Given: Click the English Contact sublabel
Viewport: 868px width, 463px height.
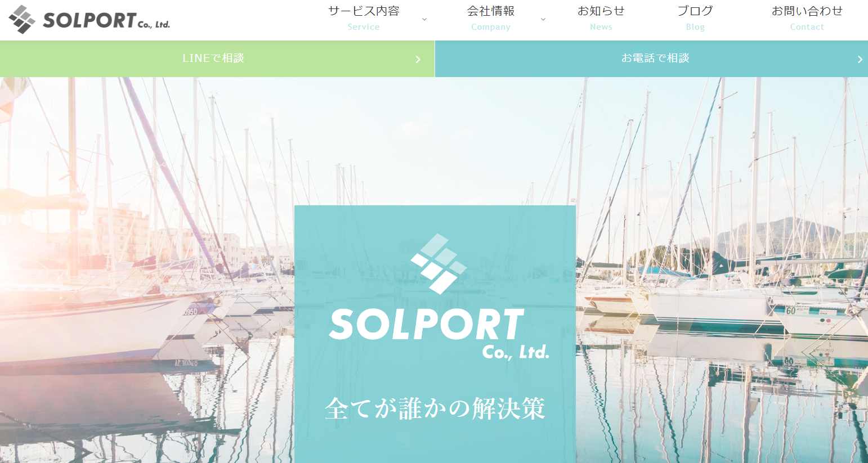Looking at the screenshot, I should [x=807, y=27].
